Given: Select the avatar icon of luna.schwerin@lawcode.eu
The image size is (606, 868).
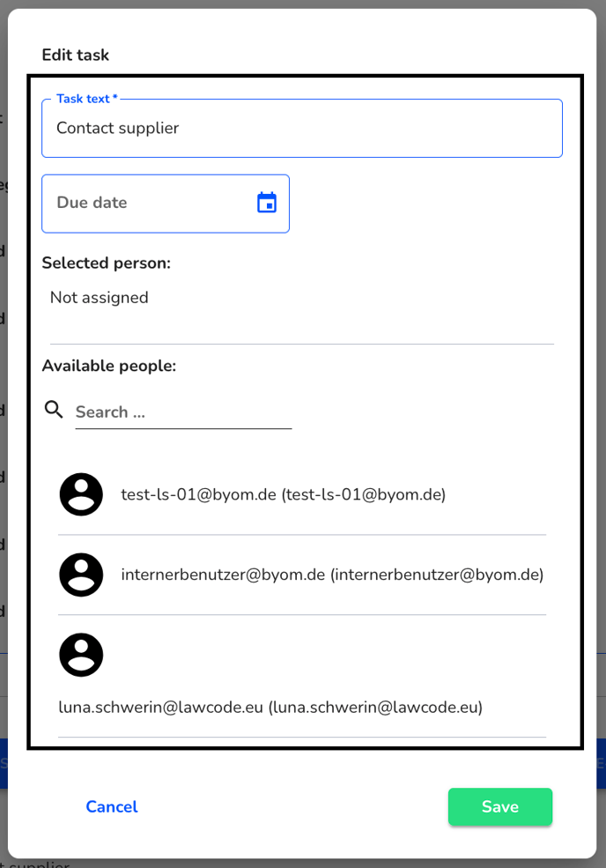Looking at the screenshot, I should coord(81,655).
